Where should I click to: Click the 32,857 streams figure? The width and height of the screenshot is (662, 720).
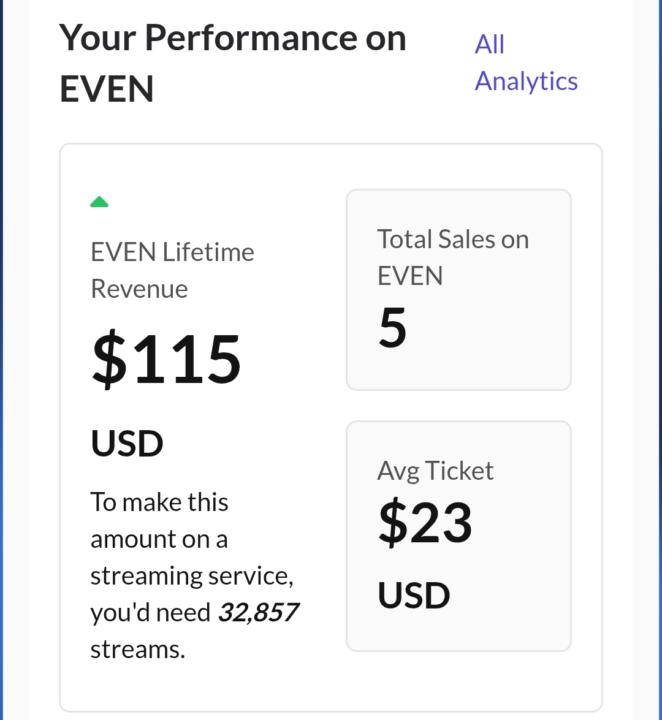258,612
